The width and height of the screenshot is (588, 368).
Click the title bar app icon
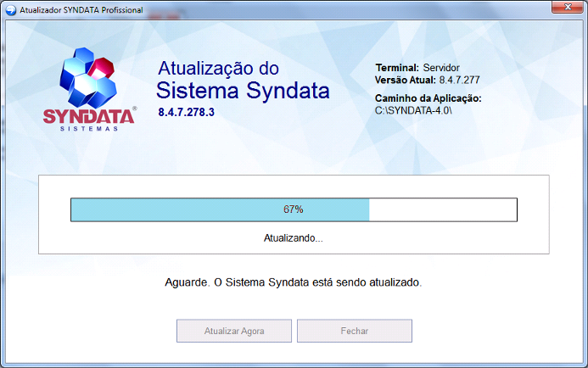(x=11, y=10)
